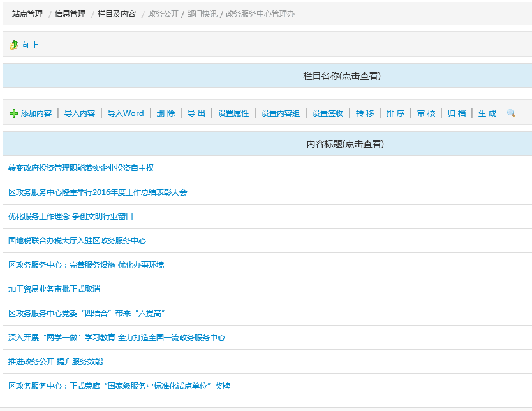Click 审核 in the toolbar
The image size is (532, 411).
[x=426, y=113]
